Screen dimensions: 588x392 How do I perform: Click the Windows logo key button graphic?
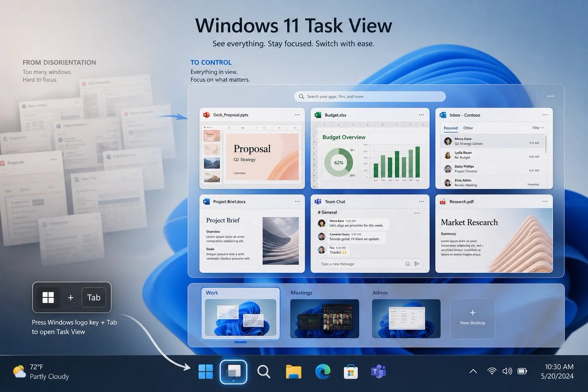tap(48, 297)
